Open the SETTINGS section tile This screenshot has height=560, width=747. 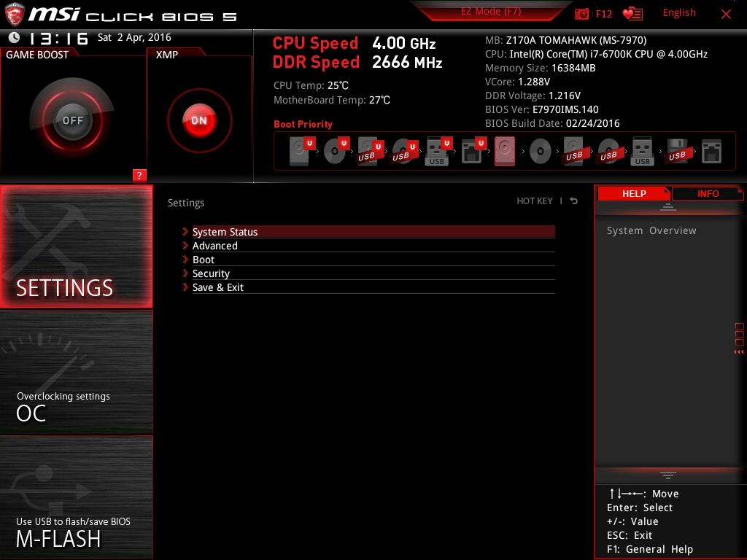coord(76,246)
